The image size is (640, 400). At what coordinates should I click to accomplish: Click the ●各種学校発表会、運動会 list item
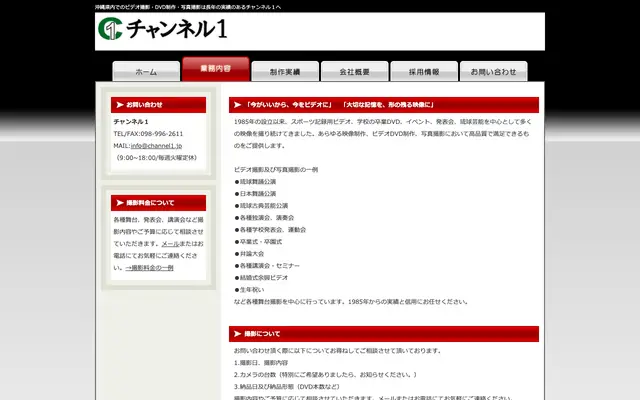pos(270,230)
